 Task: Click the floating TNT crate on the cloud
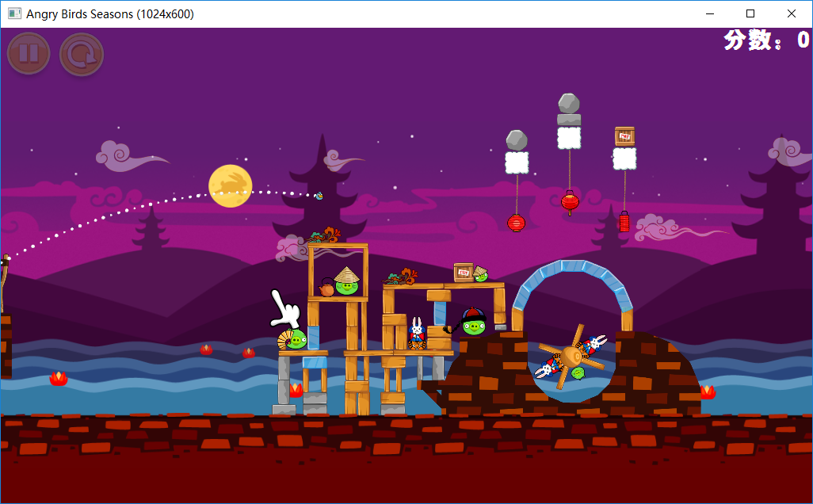(624, 136)
